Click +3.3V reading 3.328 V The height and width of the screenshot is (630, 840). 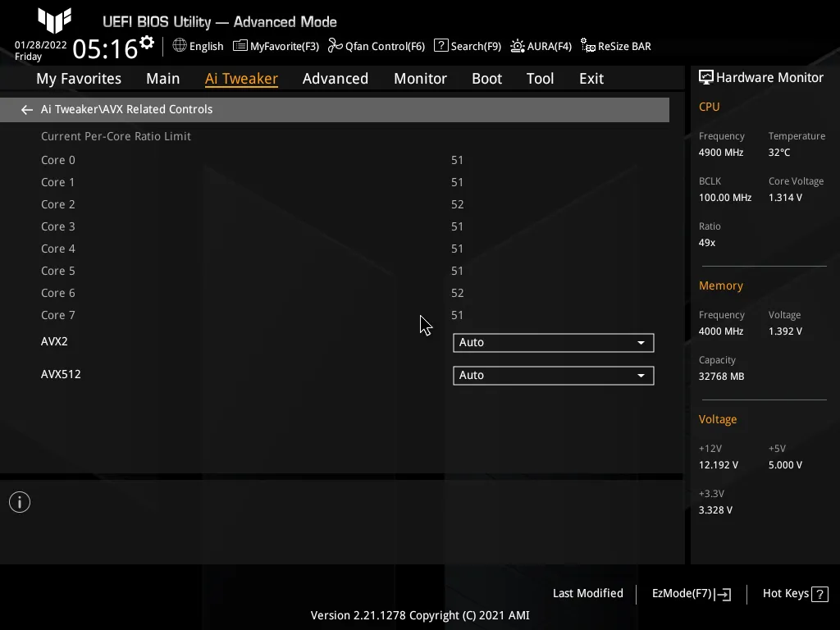click(x=715, y=510)
